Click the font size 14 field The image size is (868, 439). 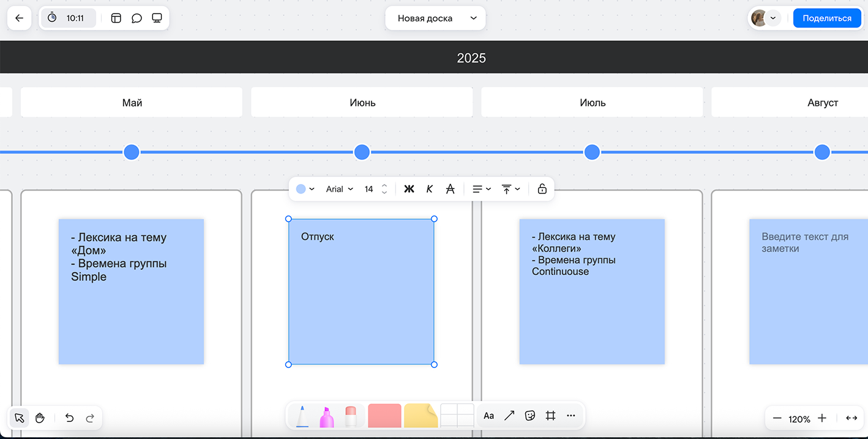click(x=369, y=189)
